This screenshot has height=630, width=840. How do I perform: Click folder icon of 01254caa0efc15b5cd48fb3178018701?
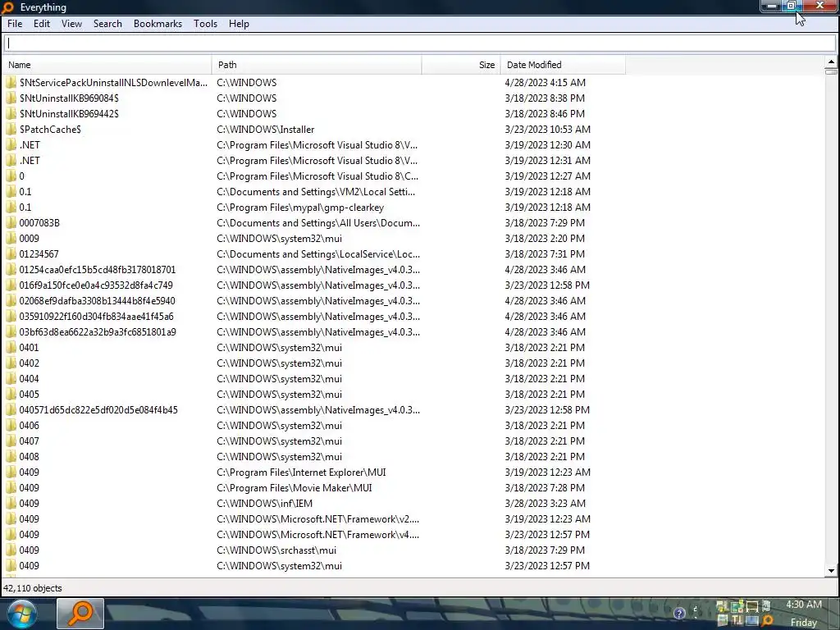tap(11, 269)
